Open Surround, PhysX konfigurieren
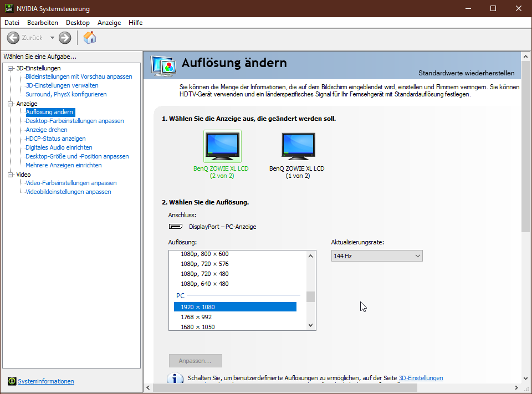The image size is (532, 394). tap(66, 94)
